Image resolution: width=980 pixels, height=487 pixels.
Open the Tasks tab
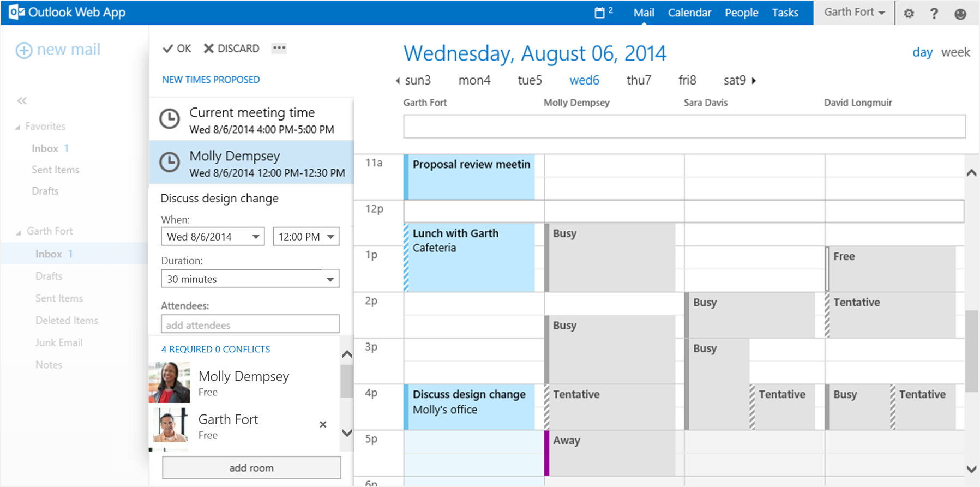785,13
